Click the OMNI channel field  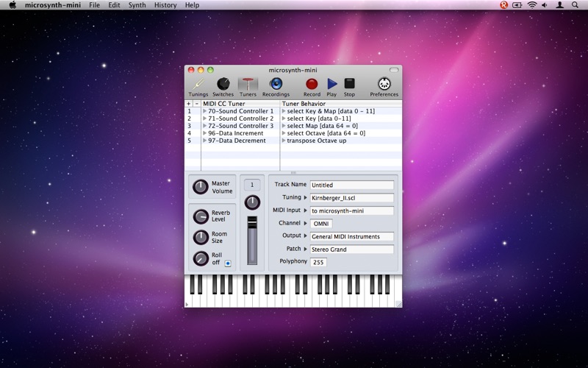click(x=321, y=224)
